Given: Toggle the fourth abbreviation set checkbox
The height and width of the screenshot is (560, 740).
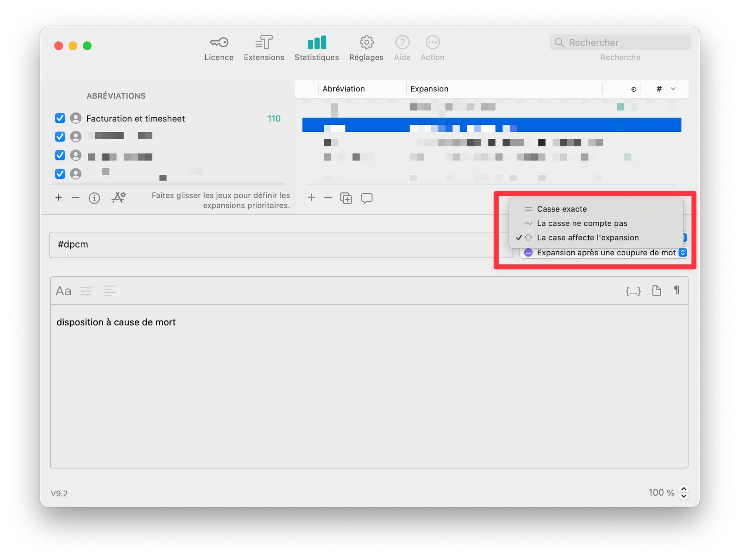Looking at the screenshot, I should [60, 174].
